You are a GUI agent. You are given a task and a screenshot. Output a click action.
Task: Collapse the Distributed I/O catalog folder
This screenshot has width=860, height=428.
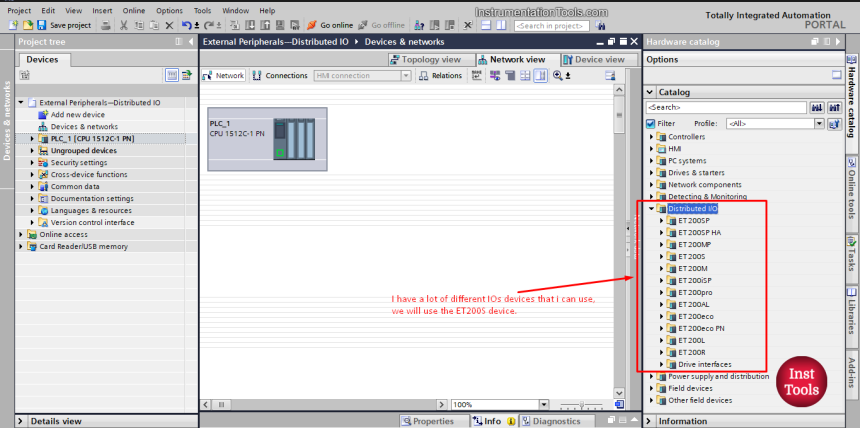(650, 209)
